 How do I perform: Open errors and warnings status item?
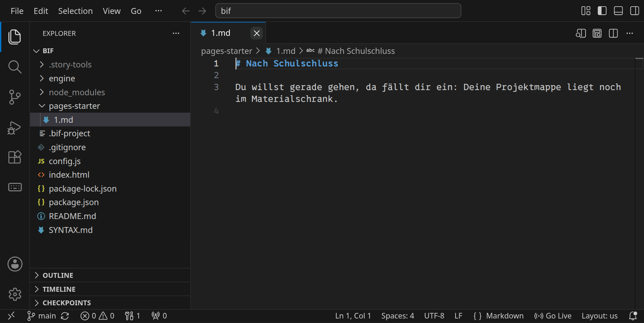[97, 316]
